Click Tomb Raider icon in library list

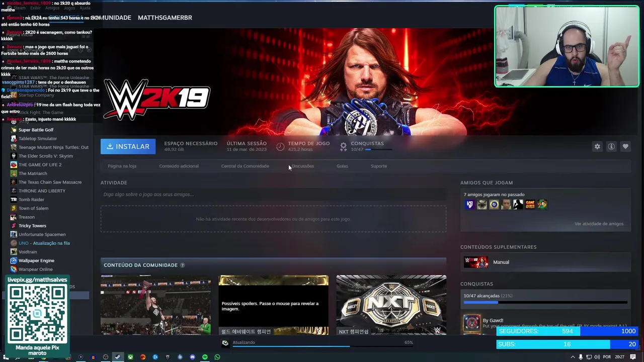click(14, 200)
